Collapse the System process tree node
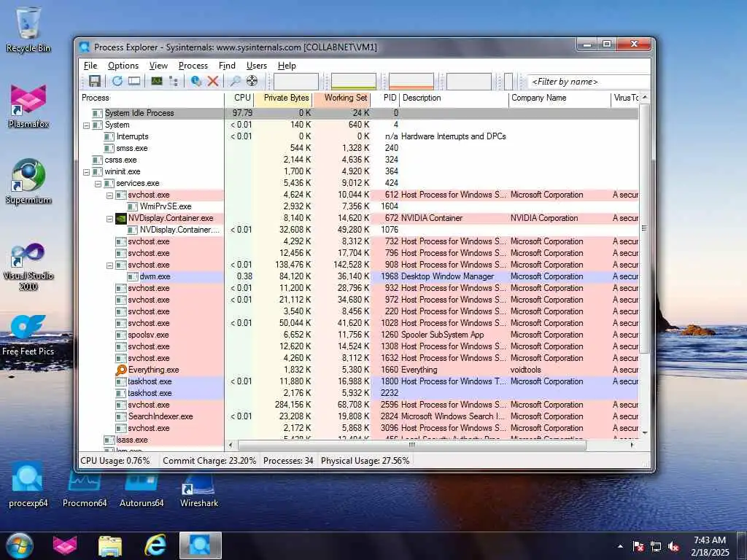Viewport: 747px width, 560px height. coord(86,125)
